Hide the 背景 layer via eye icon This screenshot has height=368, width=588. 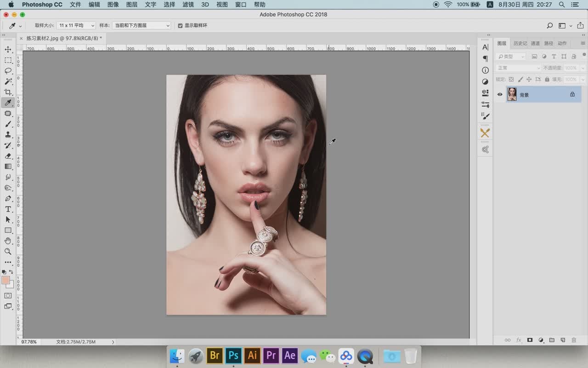point(500,94)
